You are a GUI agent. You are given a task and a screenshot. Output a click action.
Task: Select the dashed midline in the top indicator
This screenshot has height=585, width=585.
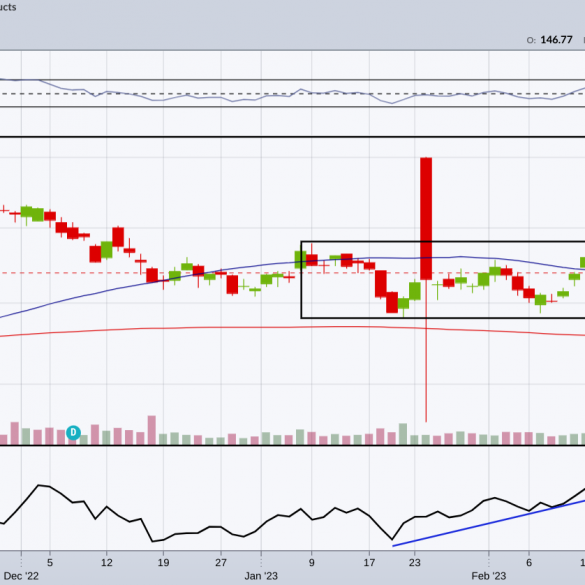tap(292, 94)
